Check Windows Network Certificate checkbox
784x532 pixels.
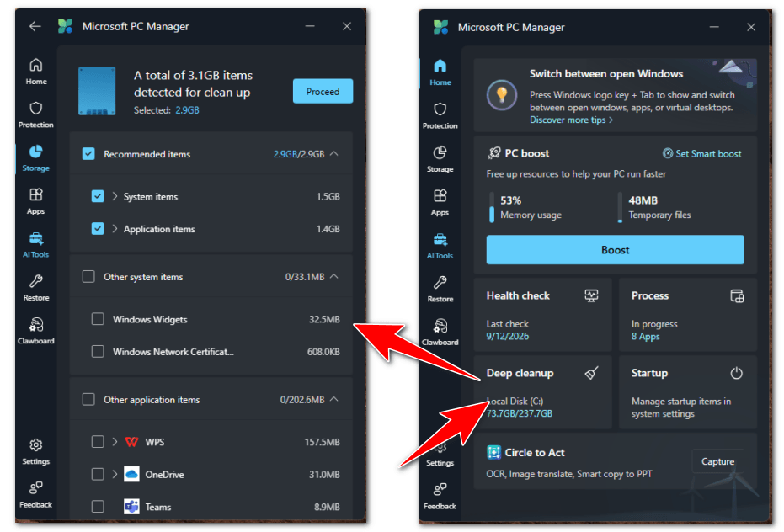98,352
